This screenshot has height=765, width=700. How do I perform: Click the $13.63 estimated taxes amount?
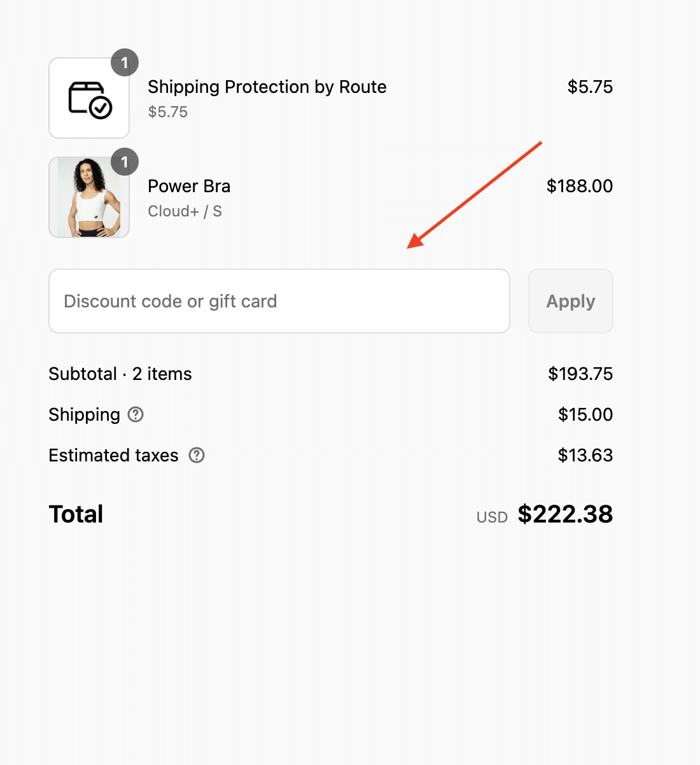[585, 455]
